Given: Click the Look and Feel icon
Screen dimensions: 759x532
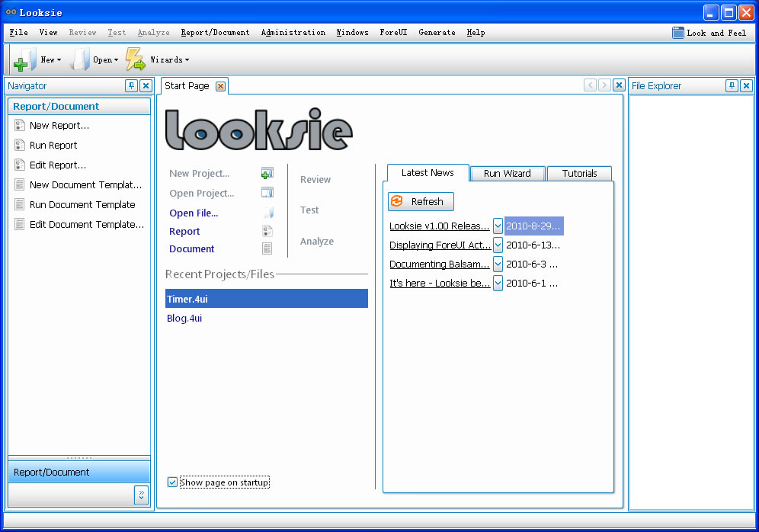Looking at the screenshot, I should (x=677, y=33).
